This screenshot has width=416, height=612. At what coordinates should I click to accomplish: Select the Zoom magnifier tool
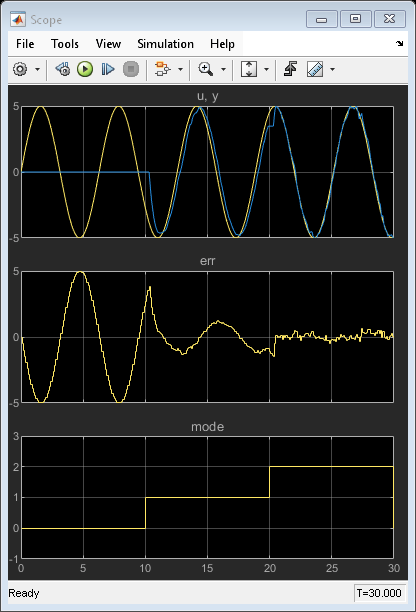205,69
